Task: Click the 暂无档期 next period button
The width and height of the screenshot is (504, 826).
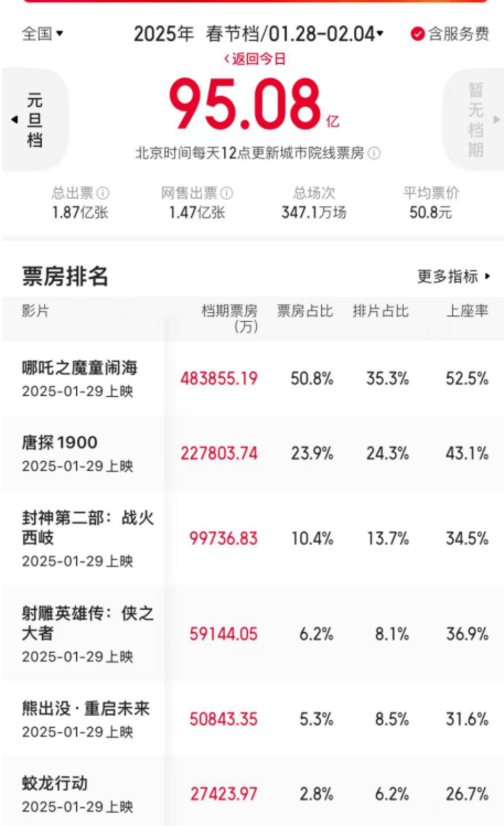Action: 476,119
